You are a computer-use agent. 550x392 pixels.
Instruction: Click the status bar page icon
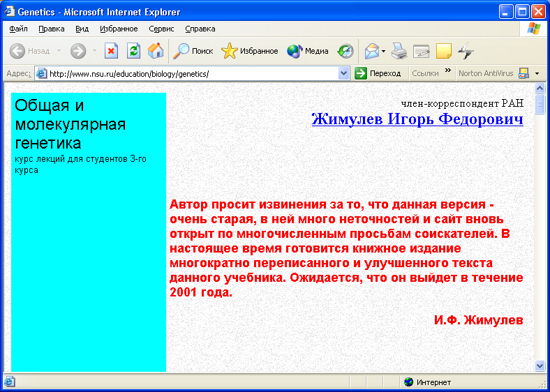[x=10, y=382]
